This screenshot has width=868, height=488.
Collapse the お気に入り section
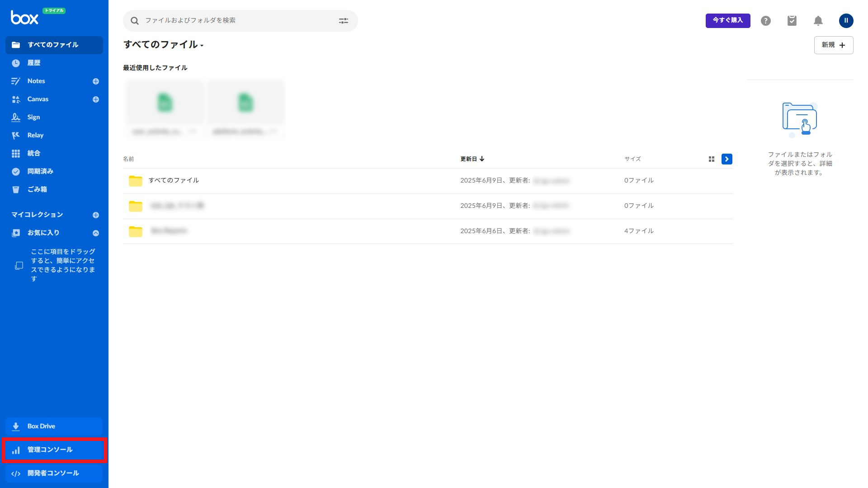click(96, 233)
